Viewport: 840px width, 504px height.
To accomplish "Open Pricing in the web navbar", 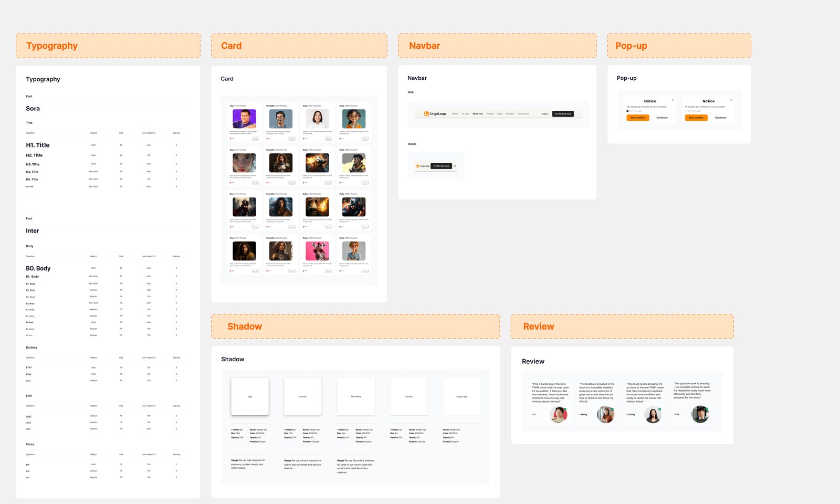I will click(x=490, y=113).
